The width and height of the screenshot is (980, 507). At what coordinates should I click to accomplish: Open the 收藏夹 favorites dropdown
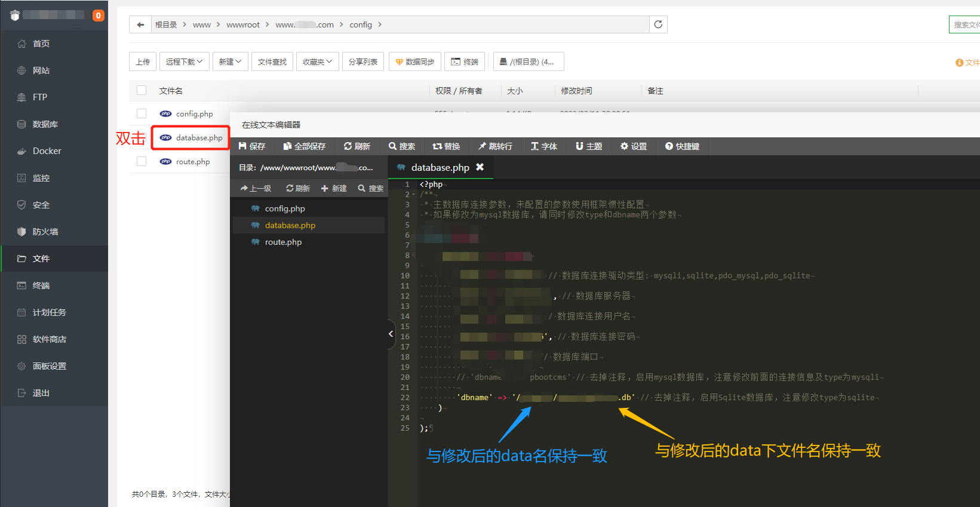pos(318,62)
